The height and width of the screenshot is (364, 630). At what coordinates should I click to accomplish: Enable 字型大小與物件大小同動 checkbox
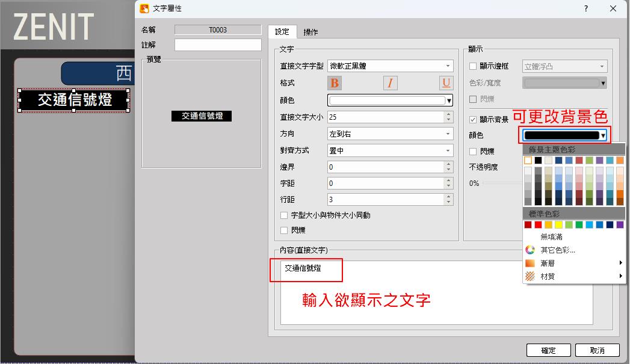tap(285, 215)
